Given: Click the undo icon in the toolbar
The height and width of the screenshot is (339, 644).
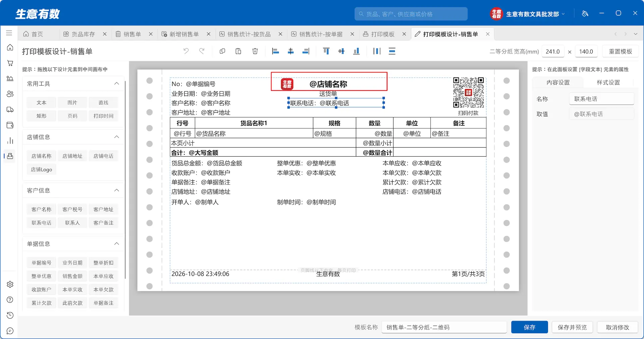Looking at the screenshot, I should 186,51.
